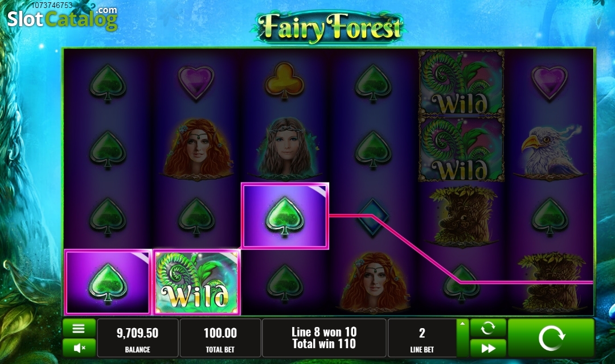Image resolution: width=615 pixels, height=364 pixels.
Task: Open the hamburger menu button
Action: (79, 328)
